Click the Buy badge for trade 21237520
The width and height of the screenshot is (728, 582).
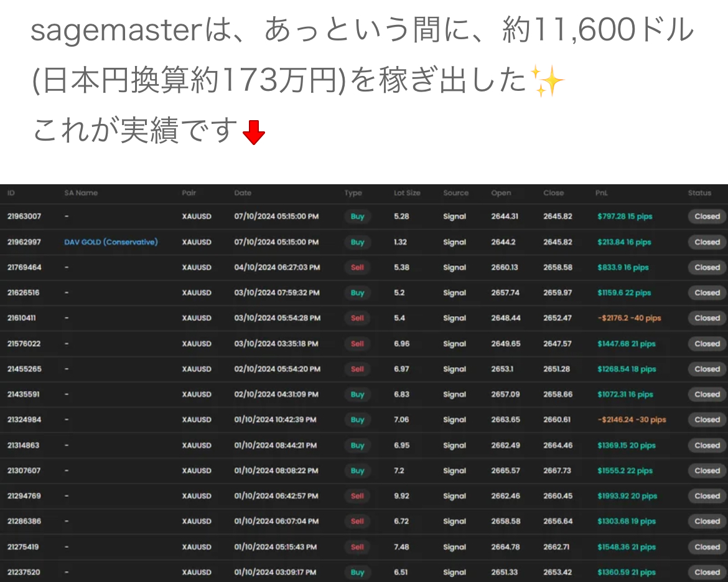click(x=357, y=572)
